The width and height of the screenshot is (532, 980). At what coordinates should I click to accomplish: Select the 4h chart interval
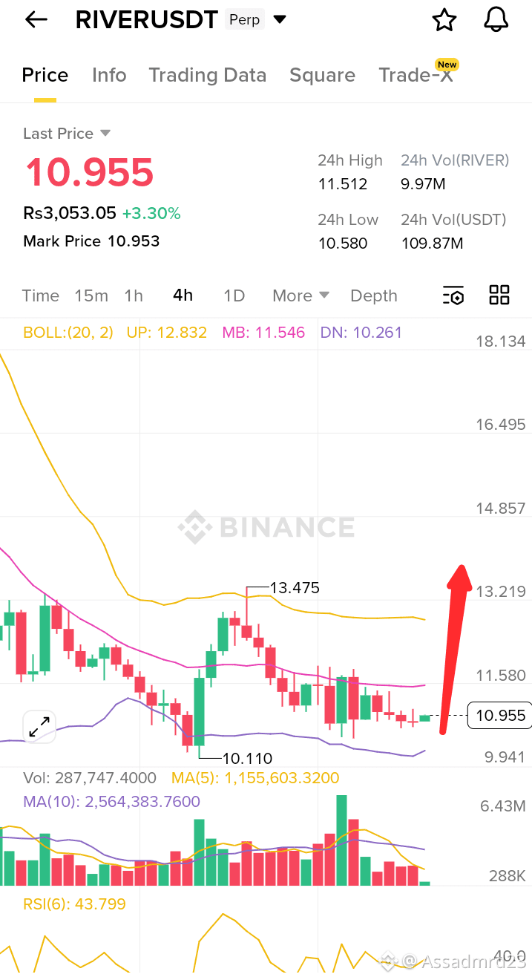(x=183, y=295)
